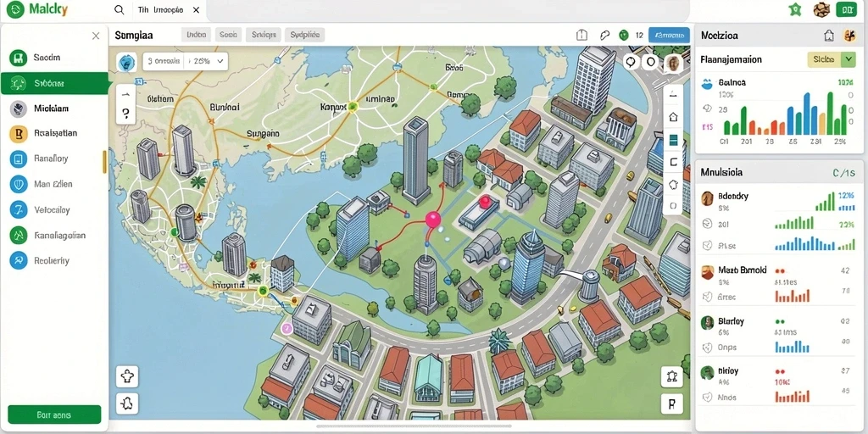Click the pink location pin on the map
This screenshot has width=868, height=434.
(x=433, y=220)
